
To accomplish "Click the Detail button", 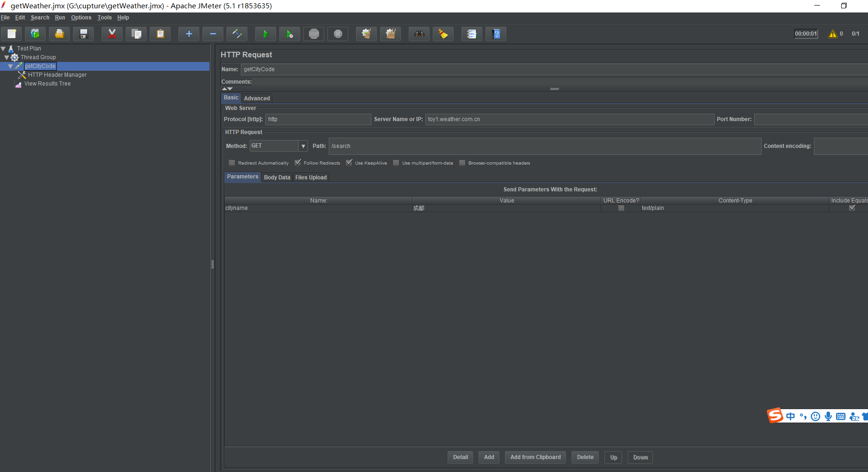I will [460, 457].
